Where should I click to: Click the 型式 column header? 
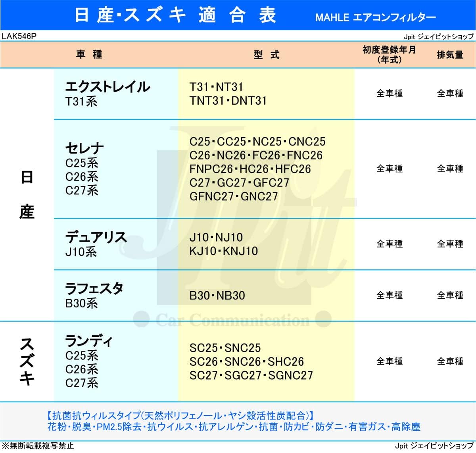pyautogui.click(x=266, y=55)
